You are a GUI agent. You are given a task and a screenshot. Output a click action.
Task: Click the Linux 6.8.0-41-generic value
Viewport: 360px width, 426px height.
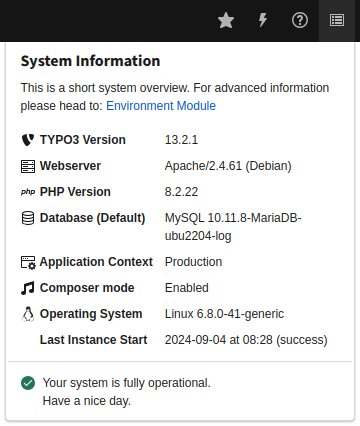[x=224, y=314]
